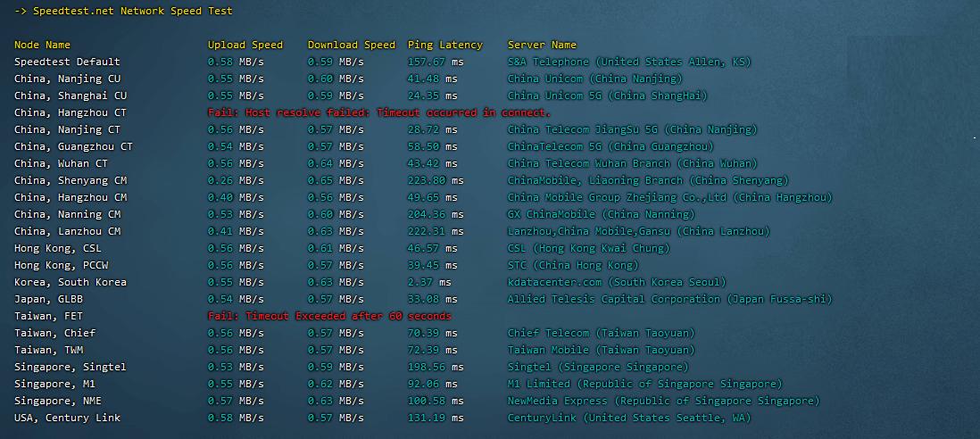980x439 pixels.
Task: Click the 'Ping Latency' column header
Action: tap(445, 45)
